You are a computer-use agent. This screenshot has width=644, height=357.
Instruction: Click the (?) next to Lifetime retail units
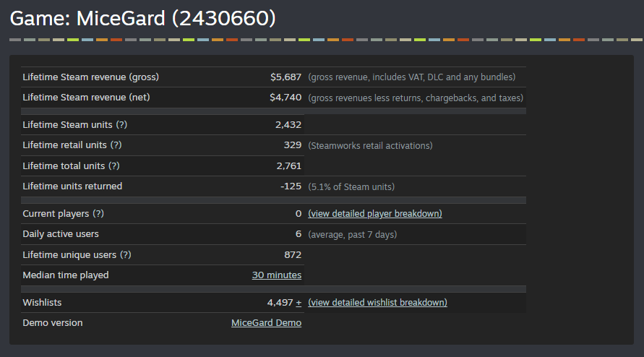tap(116, 145)
